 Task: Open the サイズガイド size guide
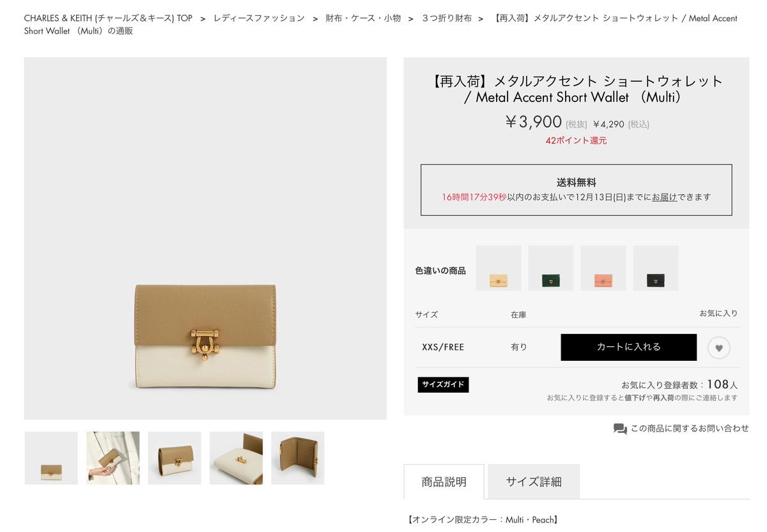443,384
